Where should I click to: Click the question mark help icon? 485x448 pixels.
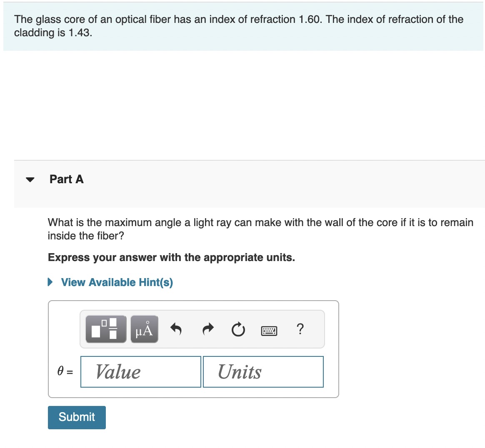(300, 329)
